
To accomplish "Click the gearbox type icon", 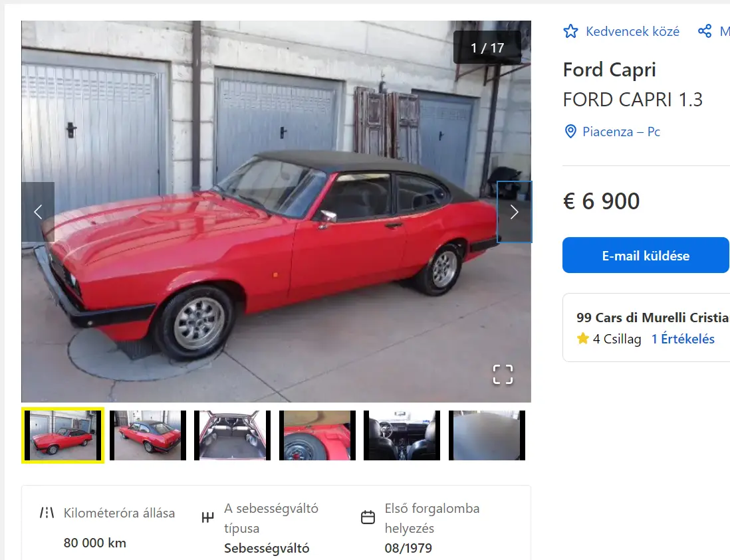I will point(207,517).
